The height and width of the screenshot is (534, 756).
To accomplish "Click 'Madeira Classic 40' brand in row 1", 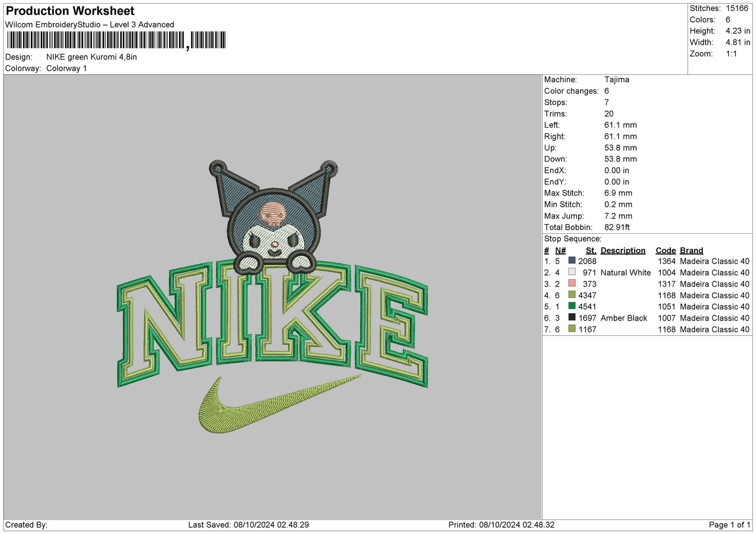I will pos(715,261).
